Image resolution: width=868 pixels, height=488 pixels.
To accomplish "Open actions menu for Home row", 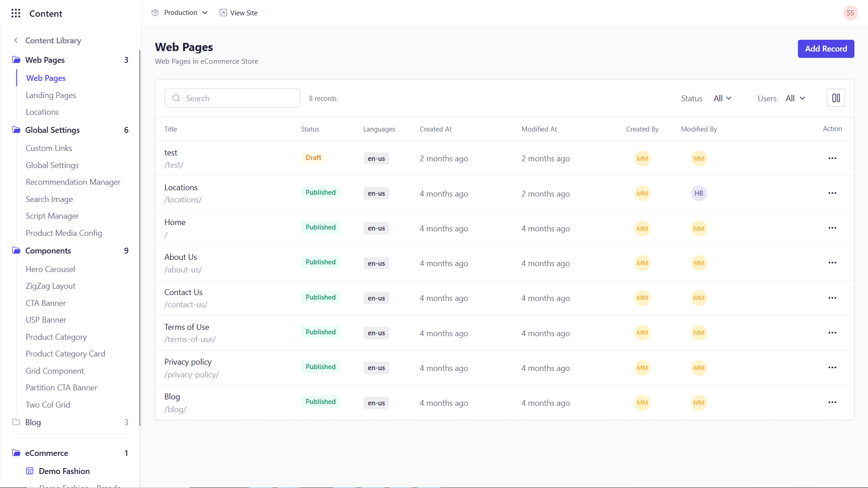I will click(x=832, y=228).
